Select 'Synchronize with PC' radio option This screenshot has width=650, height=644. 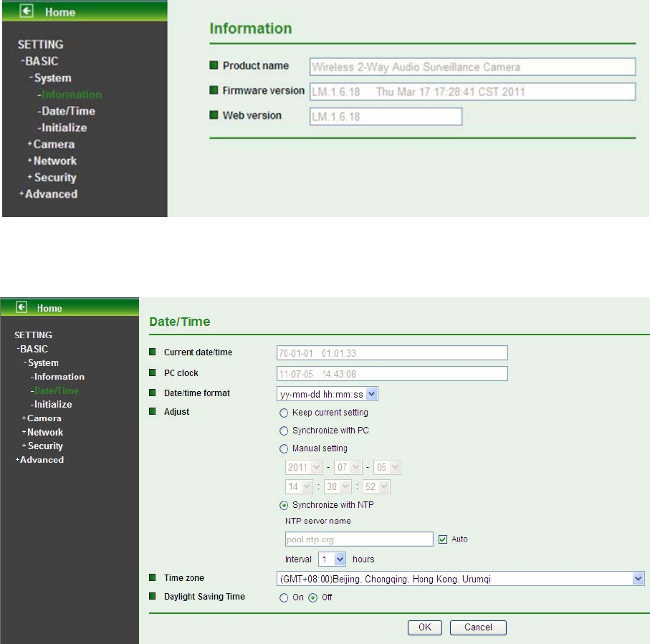285,431
